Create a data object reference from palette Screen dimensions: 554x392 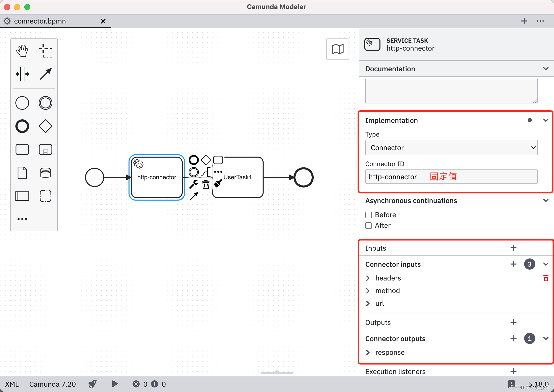(x=22, y=173)
